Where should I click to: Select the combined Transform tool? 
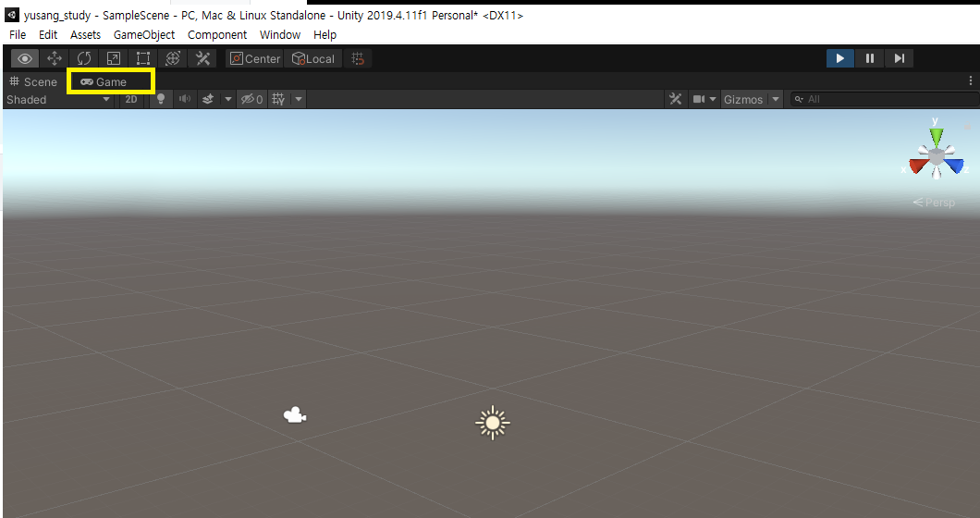click(x=173, y=58)
